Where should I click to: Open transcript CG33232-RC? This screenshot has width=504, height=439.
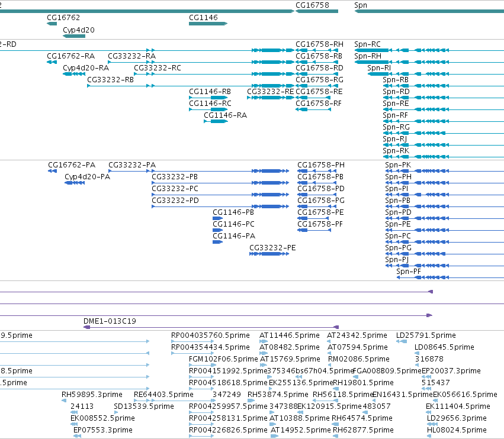coord(158,68)
